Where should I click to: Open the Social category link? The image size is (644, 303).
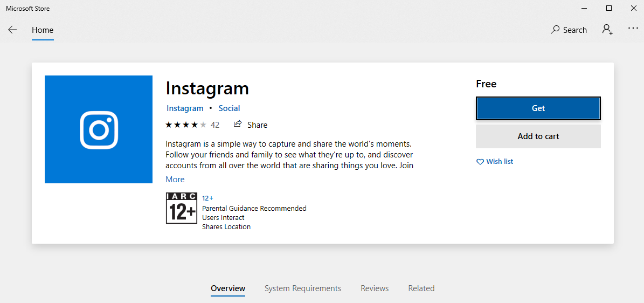tap(229, 108)
